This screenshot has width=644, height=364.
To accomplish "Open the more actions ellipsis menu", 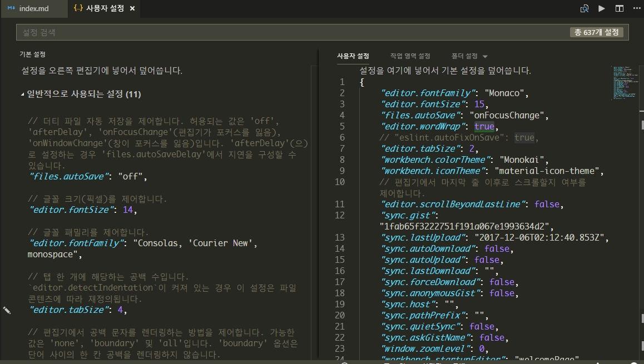I will [x=637, y=8].
